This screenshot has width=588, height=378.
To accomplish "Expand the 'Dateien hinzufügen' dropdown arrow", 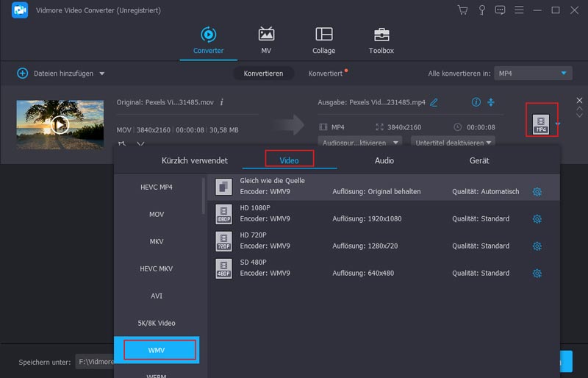I will tap(102, 74).
